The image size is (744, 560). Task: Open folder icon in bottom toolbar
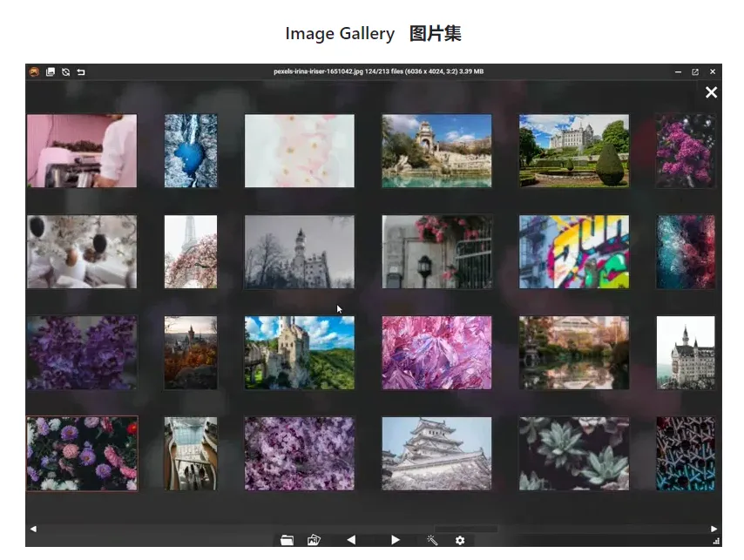pyautogui.click(x=287, y=540)
